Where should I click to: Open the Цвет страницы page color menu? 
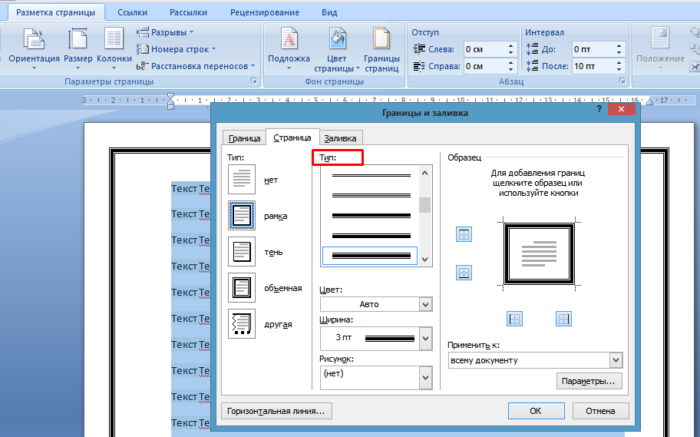[337, 50]
